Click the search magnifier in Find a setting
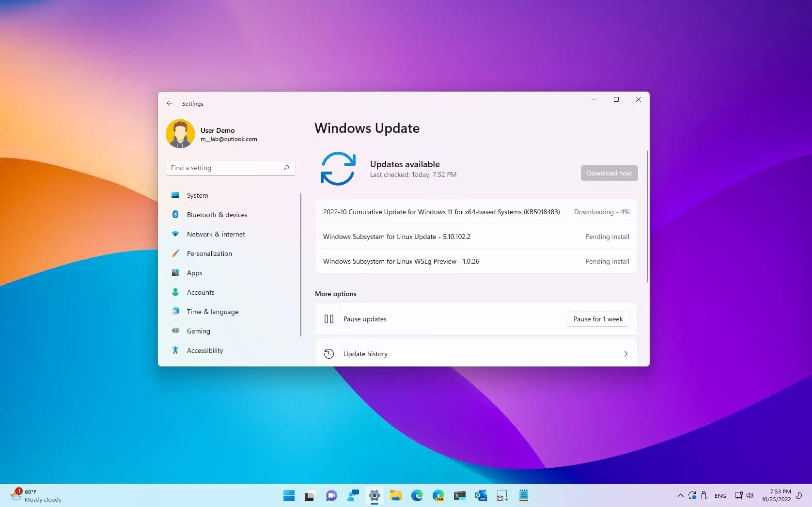 coord(286,168)
